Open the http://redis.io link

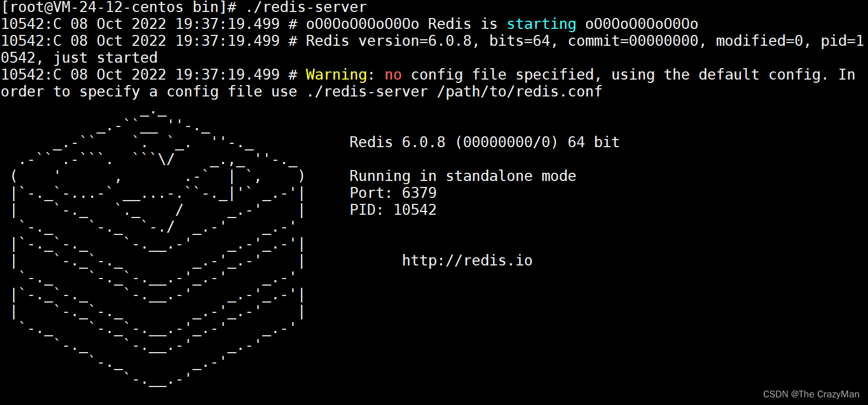coord(467,261)
